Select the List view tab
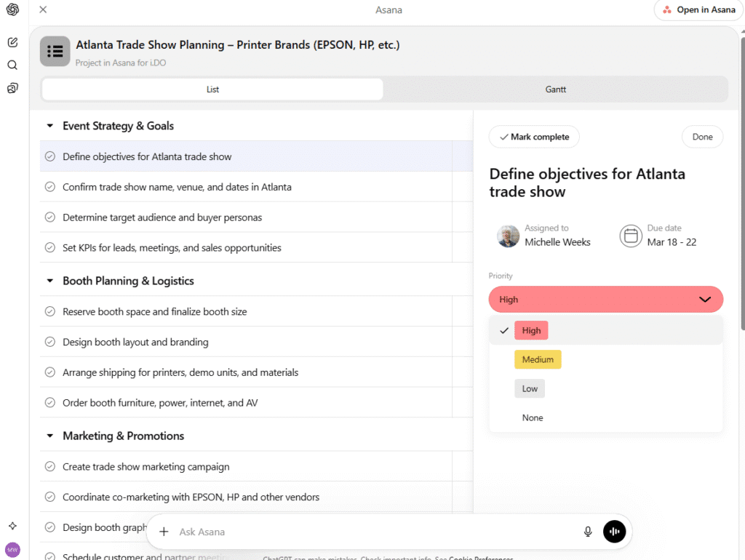Screen dimensions: 745x560 (212, 89)
